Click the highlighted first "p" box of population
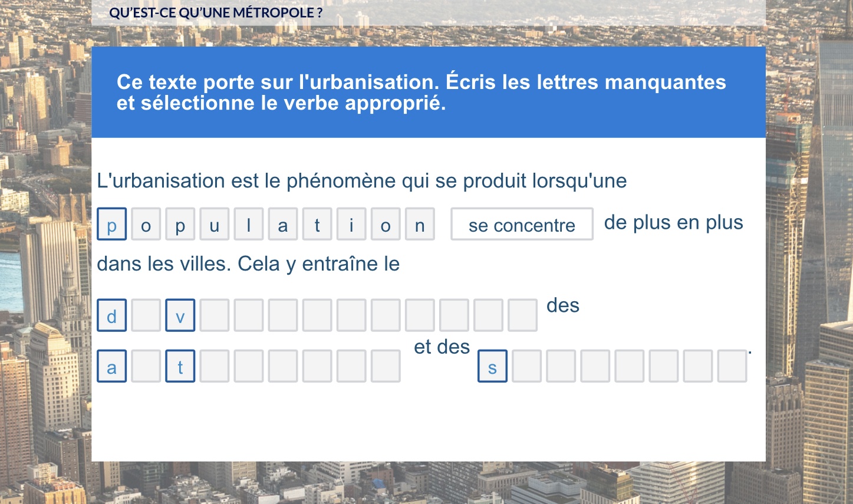This screenshot has height=504, width=853. point(112,225)
